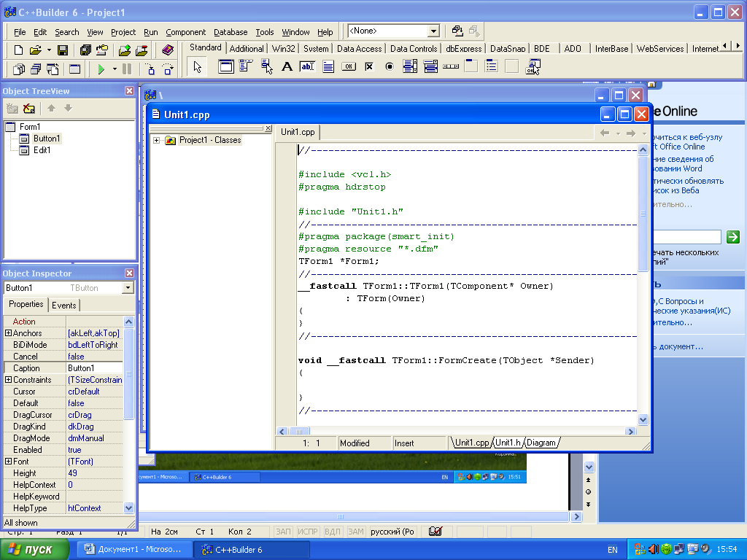This screenshot has width=747, height=560.
Task: Click the Open file folder icon
Action: tap(35, 50)
